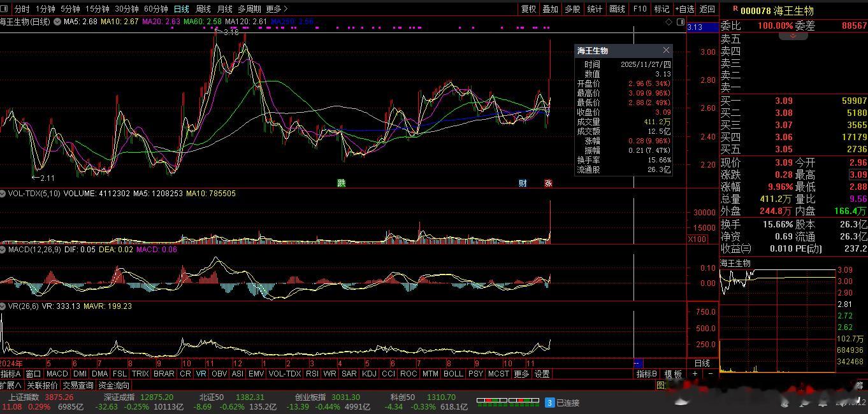868x414 pixels.
Task: Click the minus zoom-out button
Action: point(710,374)
